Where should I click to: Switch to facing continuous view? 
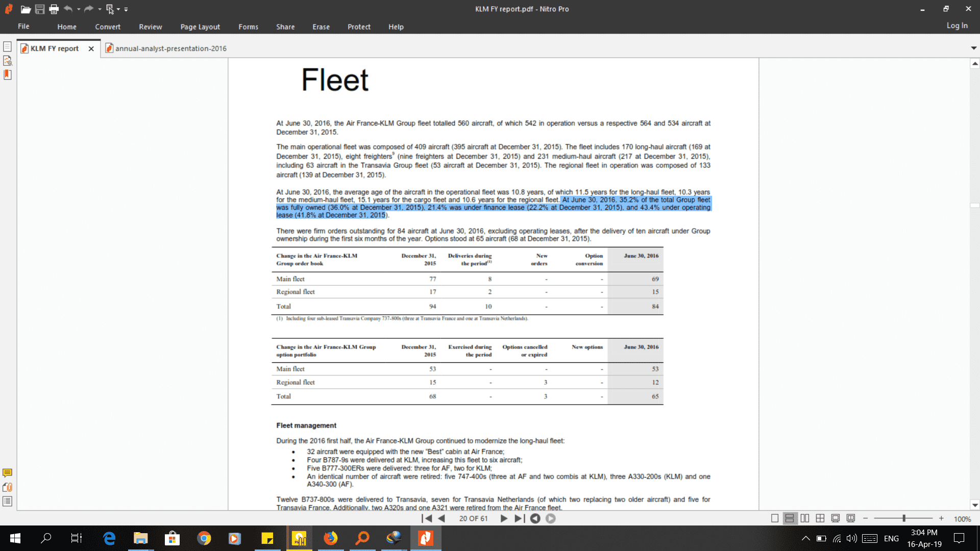820,518
